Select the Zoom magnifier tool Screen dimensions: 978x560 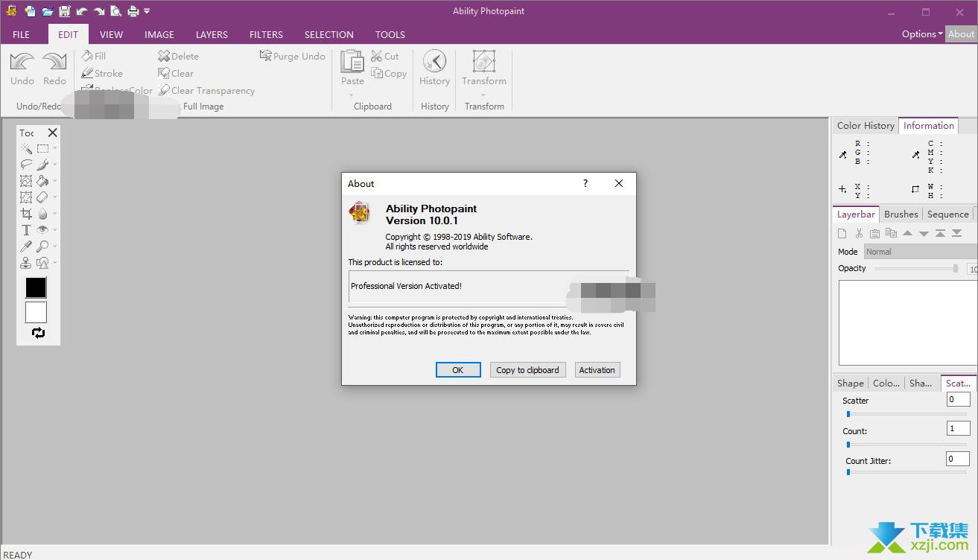[42, 246]
